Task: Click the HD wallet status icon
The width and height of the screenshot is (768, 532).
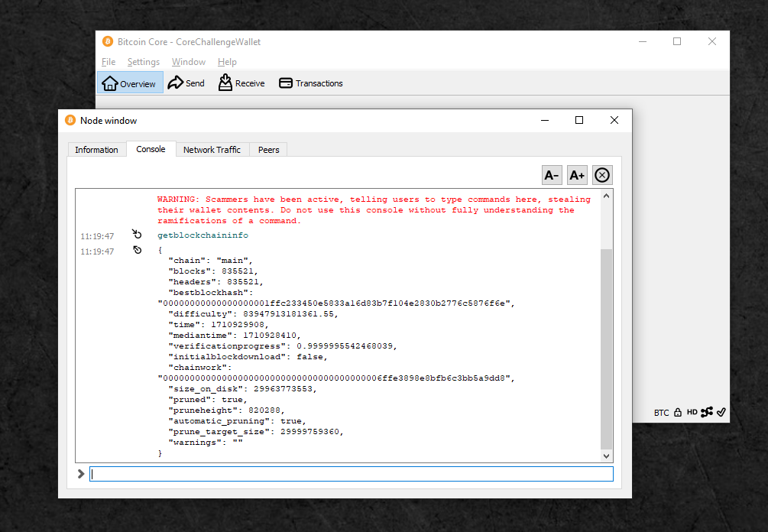Action: [x=692, y=412]
